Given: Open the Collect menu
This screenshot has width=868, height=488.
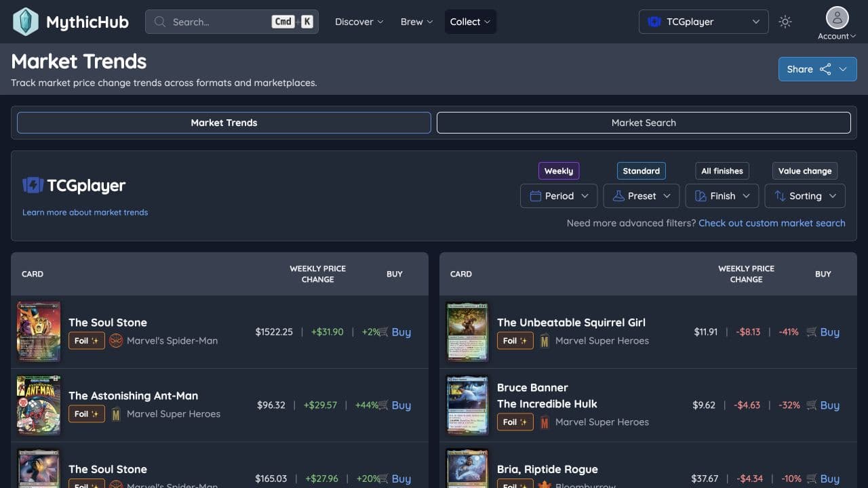Looking at the screenshot, I should pyautogui.click(x=471, y=22).
